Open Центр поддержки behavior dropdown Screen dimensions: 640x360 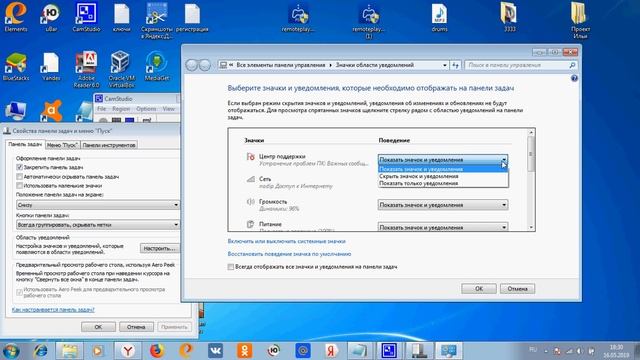click(443, 160)
